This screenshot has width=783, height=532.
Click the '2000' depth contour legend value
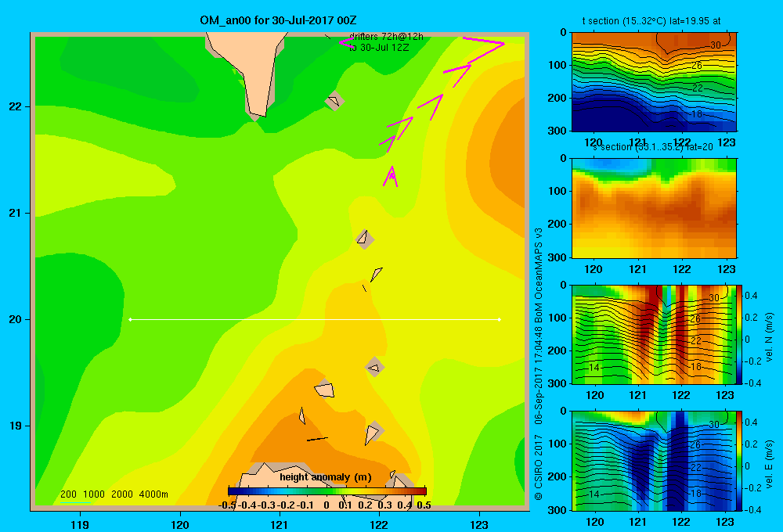pyautogui.click(x=122, y=494)
